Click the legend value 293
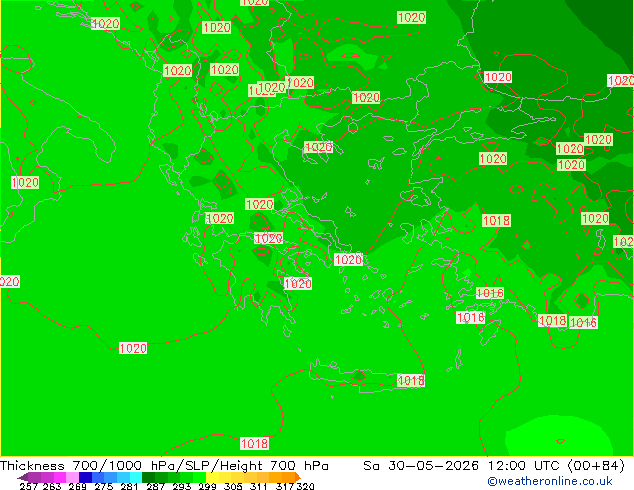 182,486
